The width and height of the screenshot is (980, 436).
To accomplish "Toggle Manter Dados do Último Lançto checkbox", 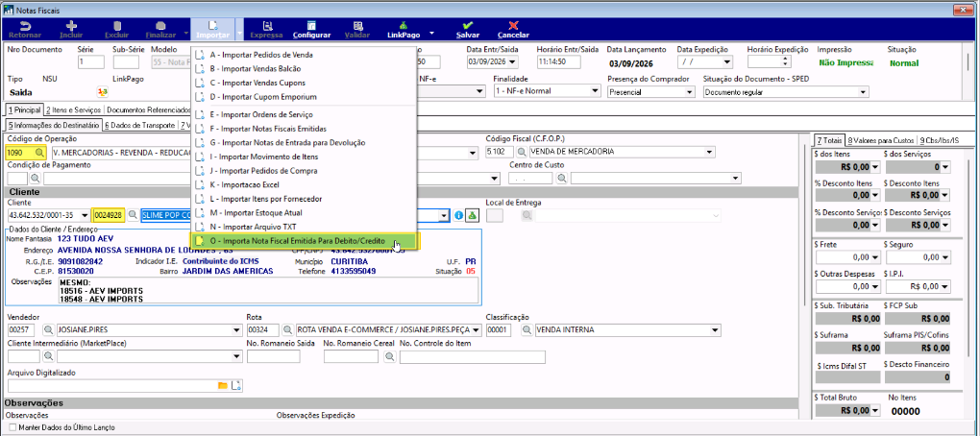I will (x=12, y=428).
